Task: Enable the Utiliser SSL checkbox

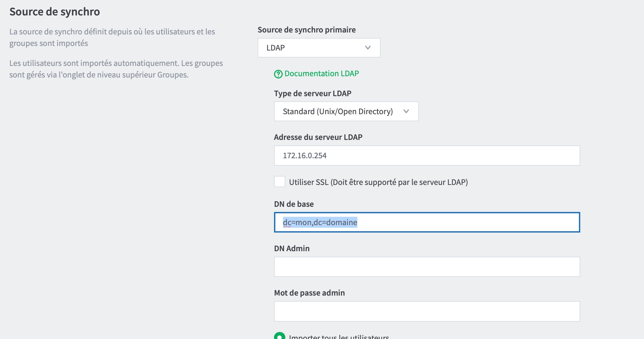Action: pyautogui.click(x=279, y=182)
